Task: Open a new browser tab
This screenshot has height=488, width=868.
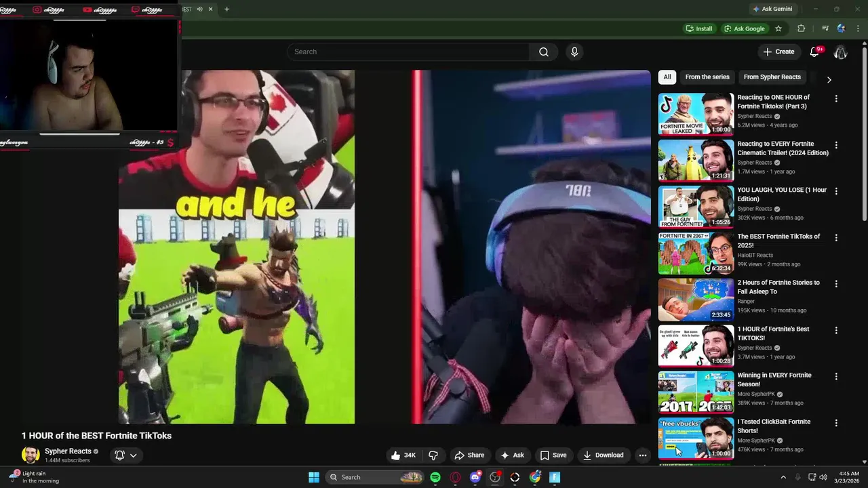Action: pyautogui.click(x=226, y=9)
